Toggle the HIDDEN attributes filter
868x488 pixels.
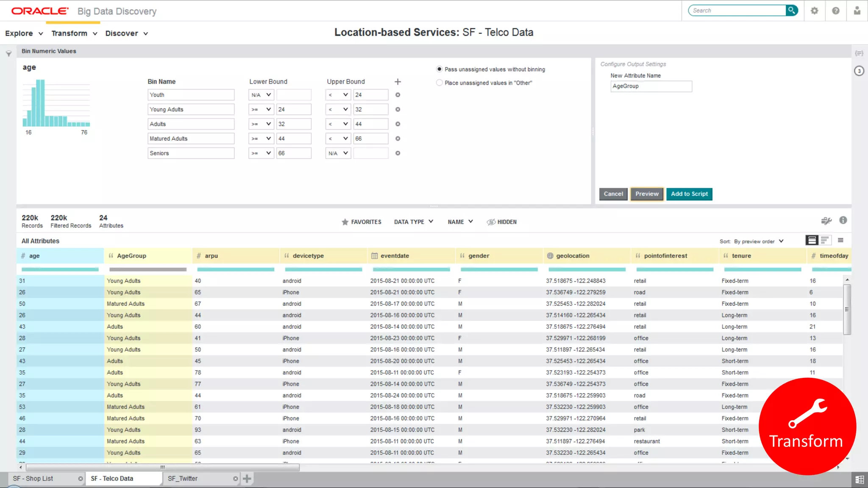tap(502, 222)
